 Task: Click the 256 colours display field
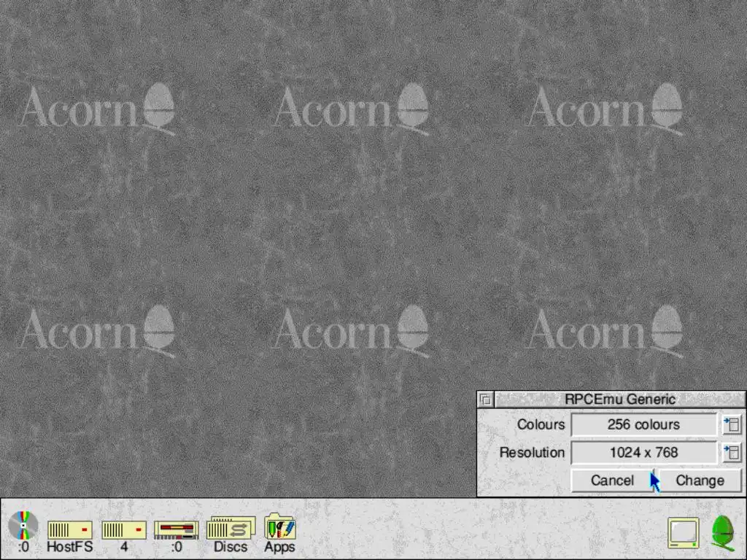coord(643,424)
